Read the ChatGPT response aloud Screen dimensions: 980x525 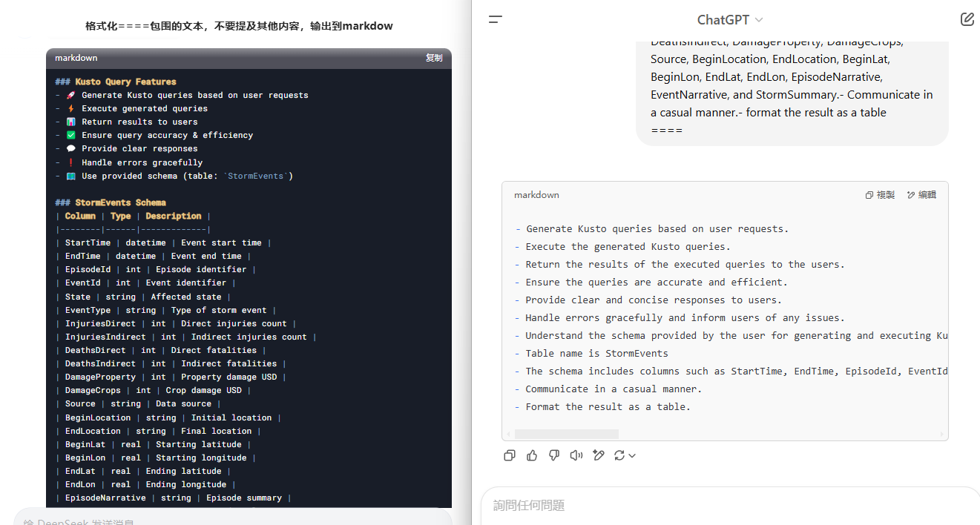pyautogui.click(x=576, y=455)
